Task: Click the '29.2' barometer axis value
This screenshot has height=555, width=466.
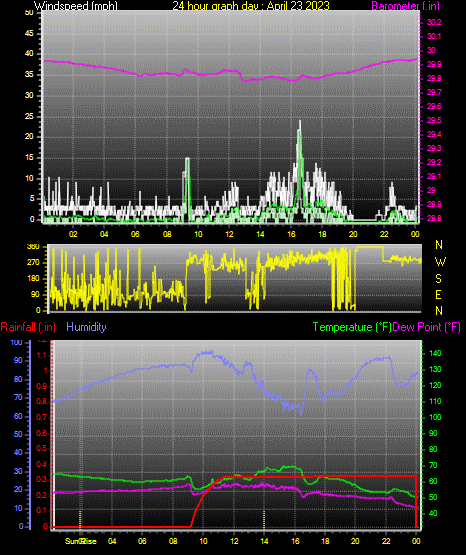Action: click(x=434, y=162)
